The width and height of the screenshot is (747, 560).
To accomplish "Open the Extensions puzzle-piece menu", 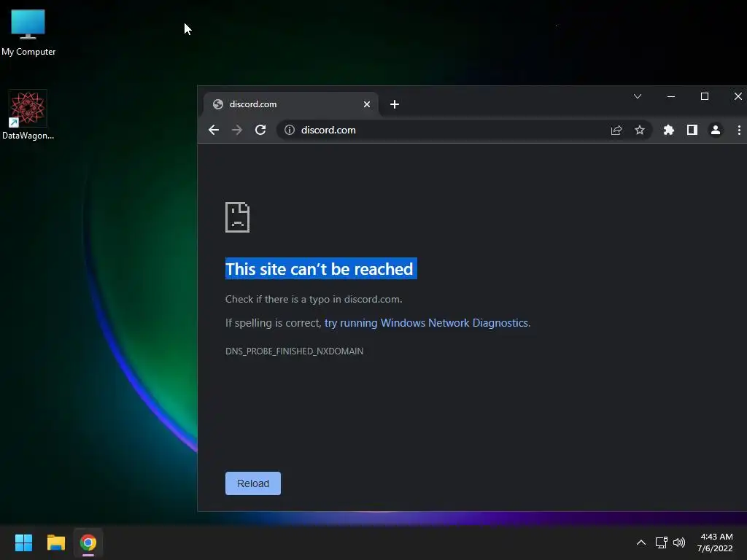I will click(669, 130).
